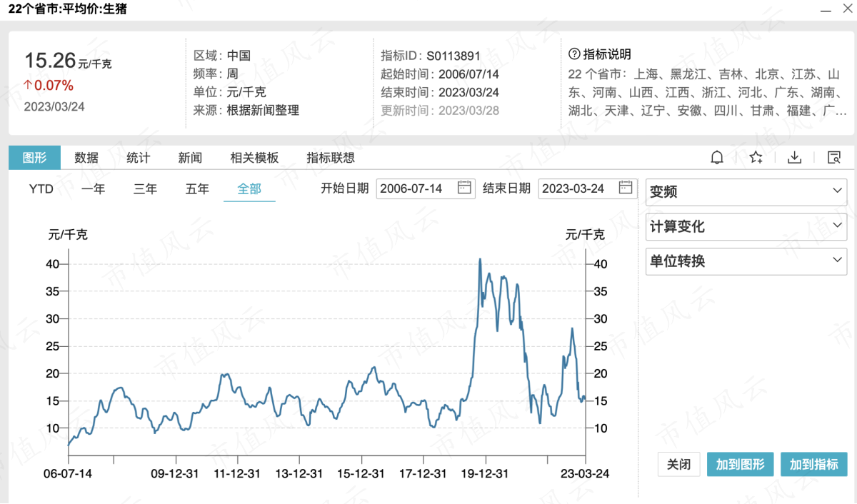
Task: Click the end date field 2023-03-24
Action: [x=587, y=188]
